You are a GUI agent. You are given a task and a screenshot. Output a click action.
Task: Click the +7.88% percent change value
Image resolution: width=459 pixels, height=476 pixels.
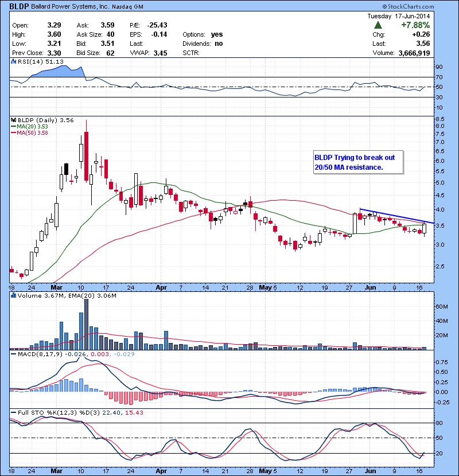pos(415,25)
